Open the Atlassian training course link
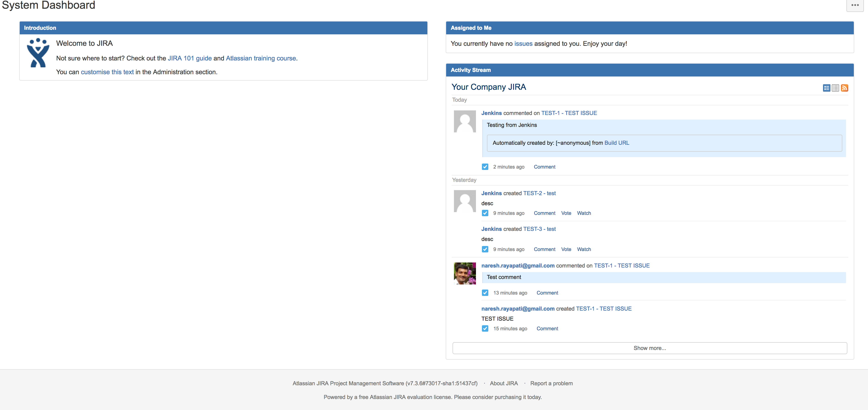868x410 pixels. [261, 58]
